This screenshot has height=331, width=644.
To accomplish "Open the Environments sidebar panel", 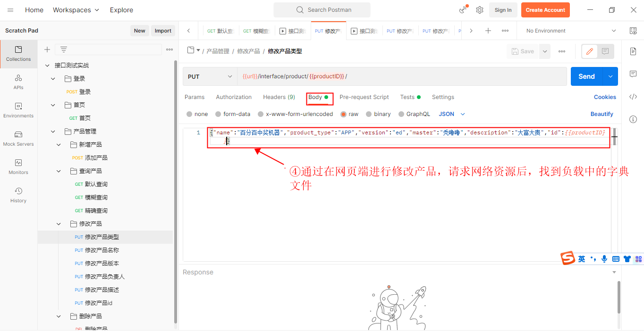I will pos(18,110).
